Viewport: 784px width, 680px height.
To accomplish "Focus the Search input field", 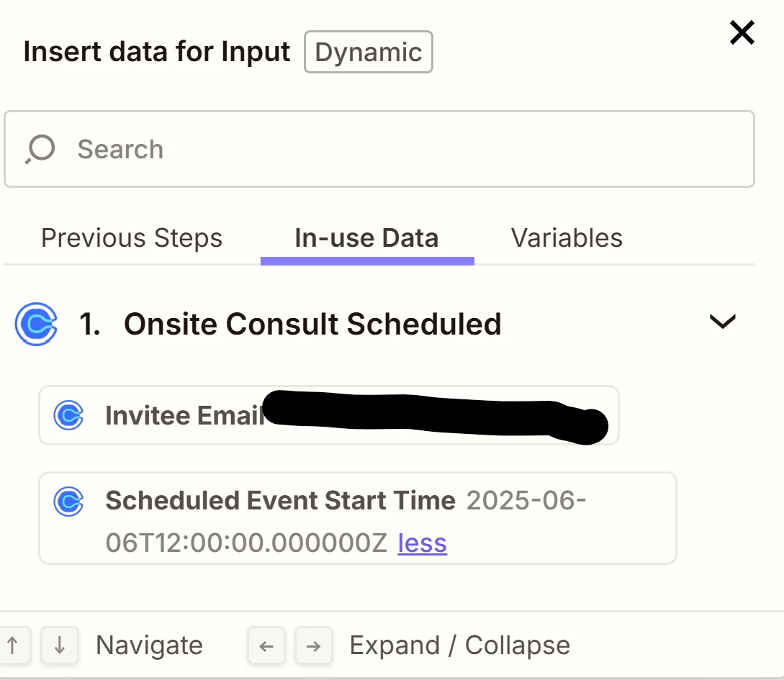I will tap(379, 149).
